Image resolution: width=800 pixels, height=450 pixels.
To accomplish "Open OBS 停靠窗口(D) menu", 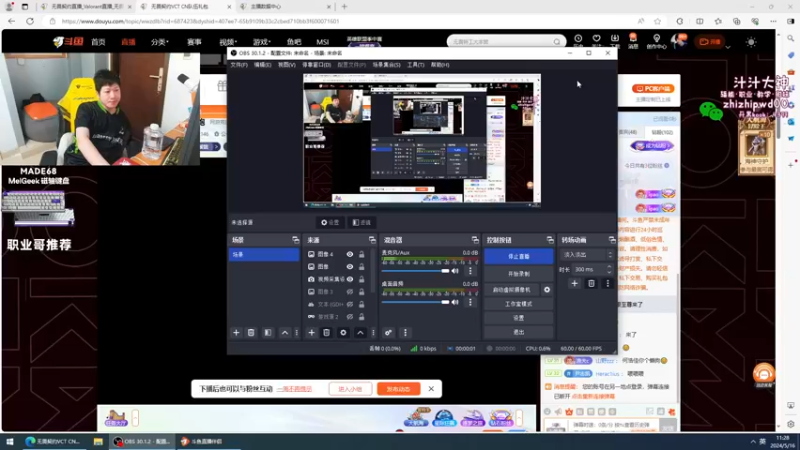I will click(x=316, y=65).
